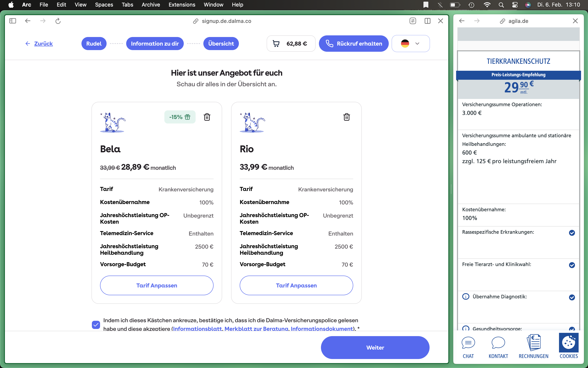
Task: Click Tarif Anpassen for Rio
Action: tap(296, 285)
